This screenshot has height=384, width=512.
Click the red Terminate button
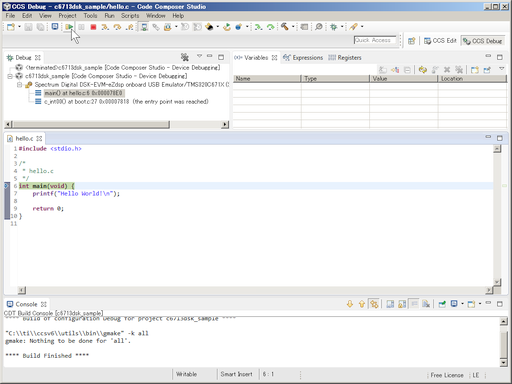(x=93, y=27)
